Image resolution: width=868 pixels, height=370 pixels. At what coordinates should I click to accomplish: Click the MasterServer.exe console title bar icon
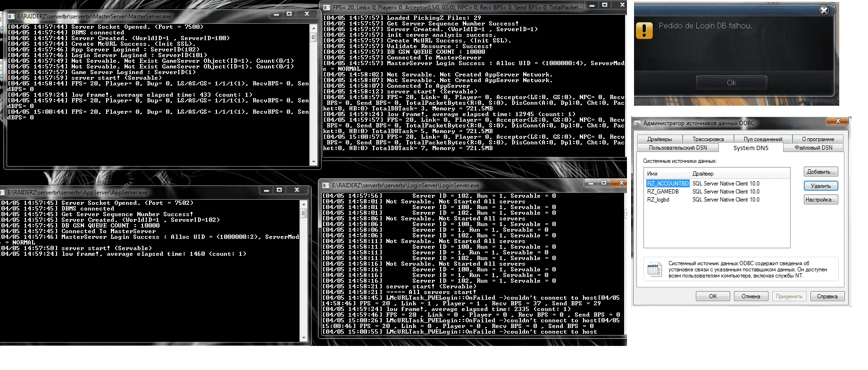[x=11, y=17]
